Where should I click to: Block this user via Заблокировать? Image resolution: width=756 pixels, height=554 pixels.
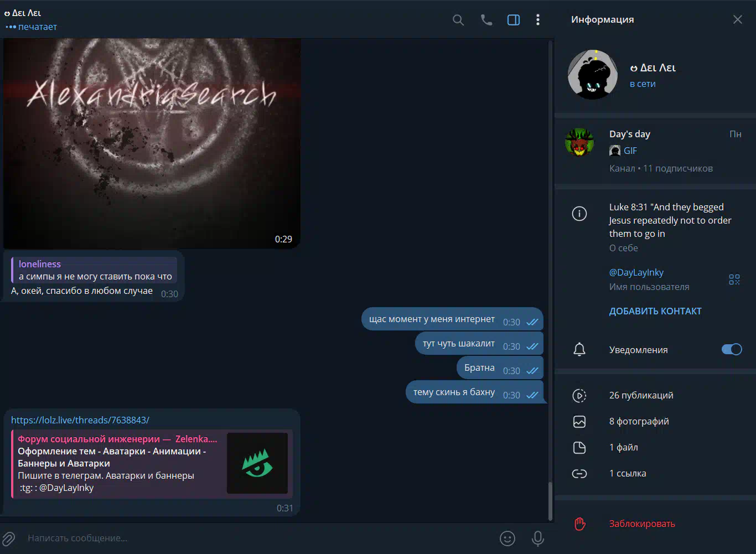click(642, 524)
